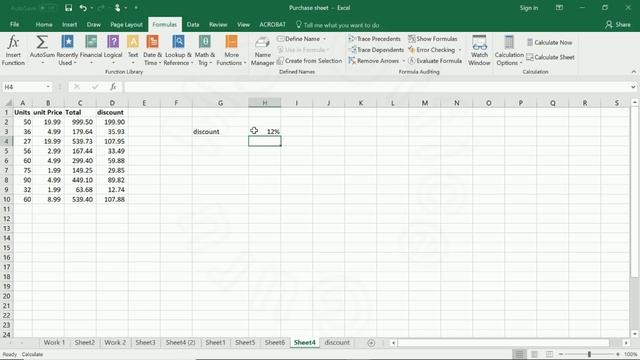640x360 pixels.
Task: Click Calculate Sheet
Action: (x=550, y=57)
